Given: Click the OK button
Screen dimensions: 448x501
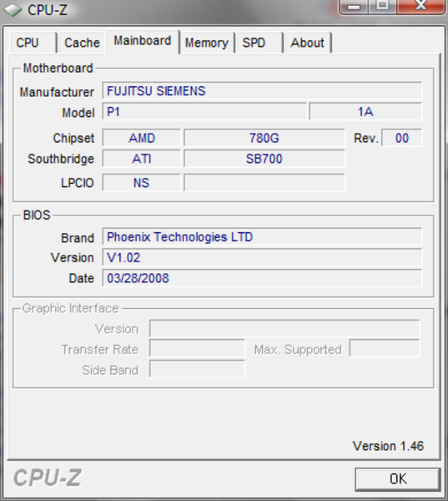Looking at the screenshot, I should [398, 479].
